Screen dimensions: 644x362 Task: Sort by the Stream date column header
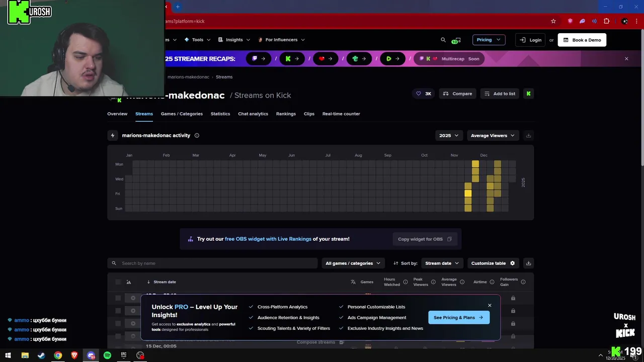click(x=165, y=282)
